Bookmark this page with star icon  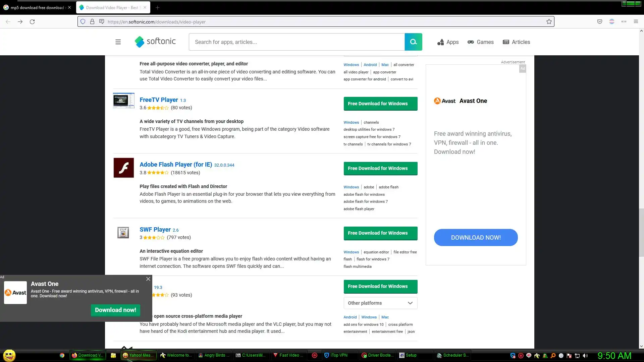(549, 22)
